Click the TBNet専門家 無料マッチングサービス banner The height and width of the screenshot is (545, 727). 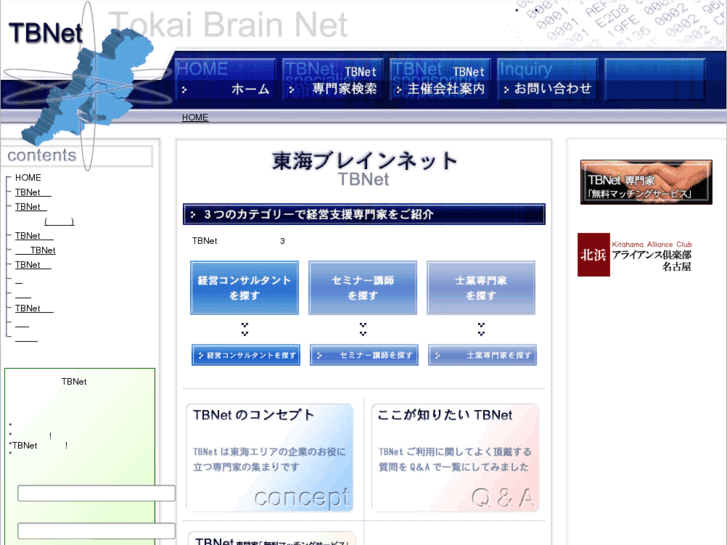tap(646, 182)
